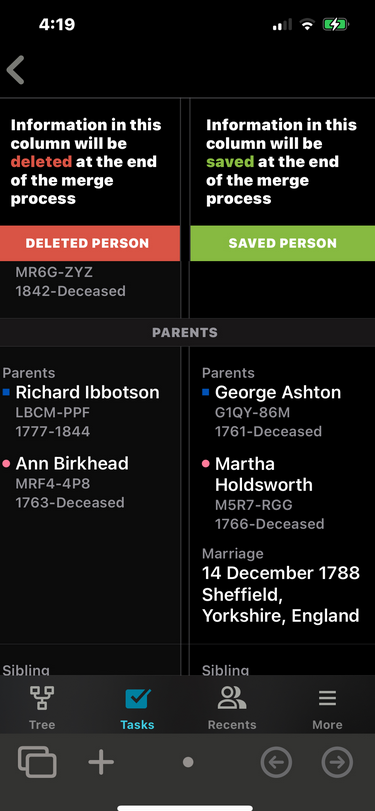Select the Tasks checkmark icon
Screen dimensions: 375x811
coord(138,698)
